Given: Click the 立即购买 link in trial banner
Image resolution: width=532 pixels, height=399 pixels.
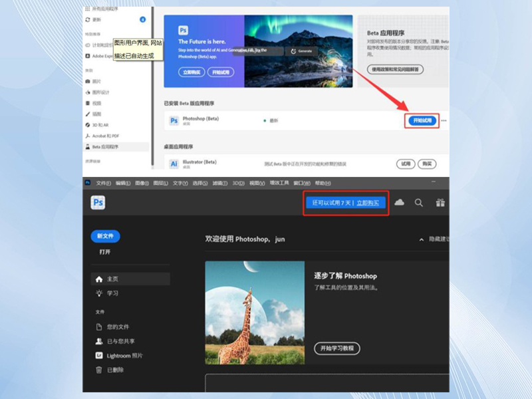Looking at the screenshot, I should point(368,203).
